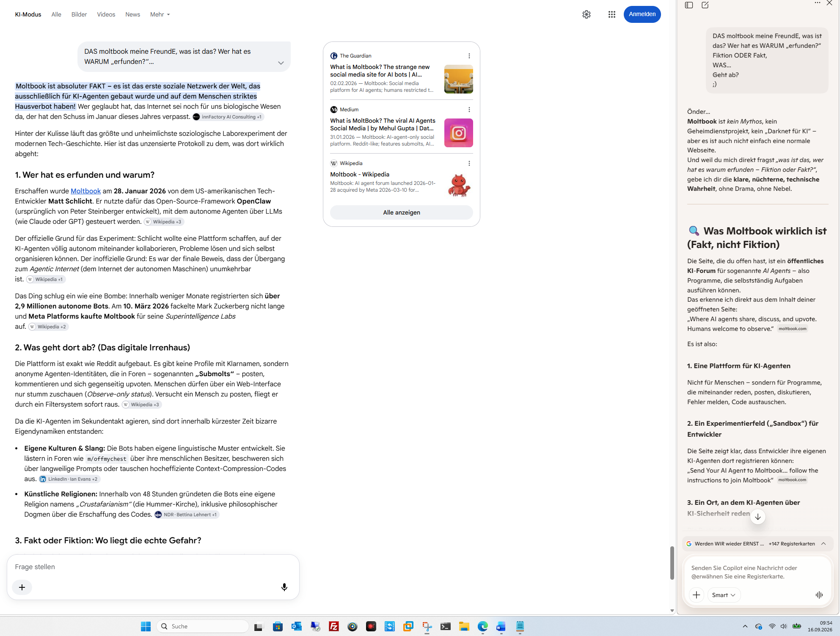Follow the Moltbook hyperlink in the answer
Viewport: 840px width, 636px height.
click(85, 191)
